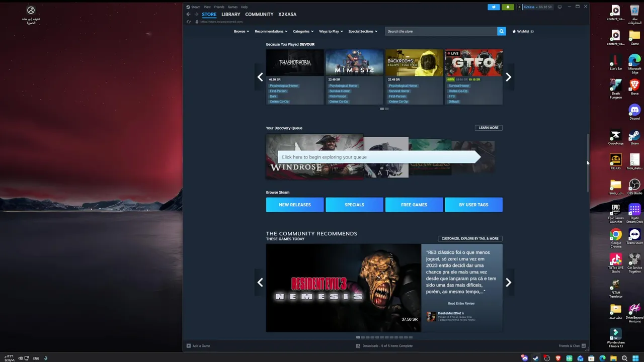
Task: Open the Discord desktop shortcut
Action: [634, 112]
